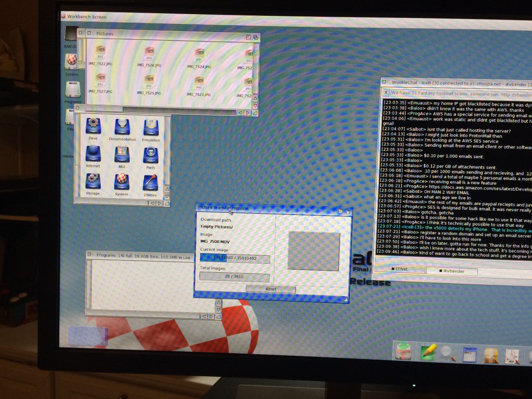
Task: Select the System disk desktop icon
Action: (71, 64)
